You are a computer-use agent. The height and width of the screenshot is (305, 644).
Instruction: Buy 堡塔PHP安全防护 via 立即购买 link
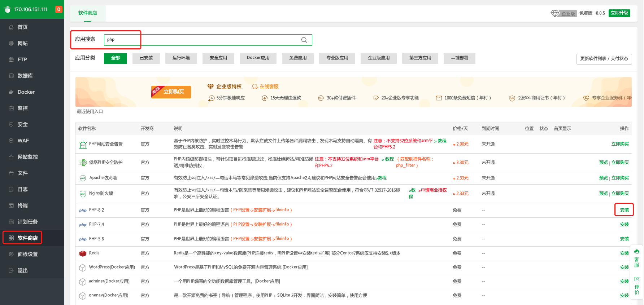pos(620,163)
